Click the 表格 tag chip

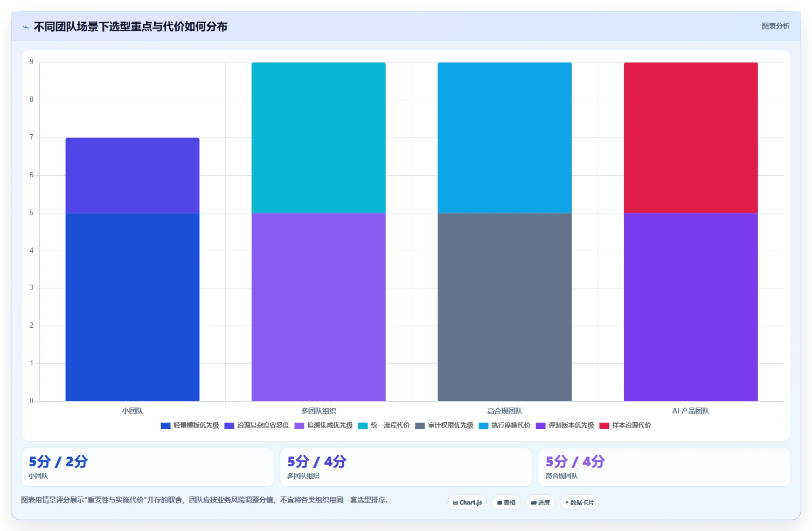click(506, 502)
